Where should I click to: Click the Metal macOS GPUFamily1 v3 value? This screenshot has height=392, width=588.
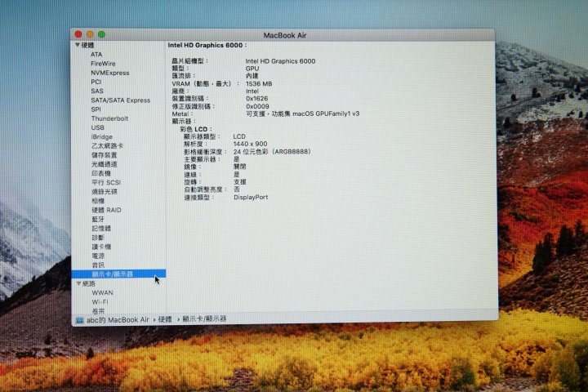pos(303,114)
